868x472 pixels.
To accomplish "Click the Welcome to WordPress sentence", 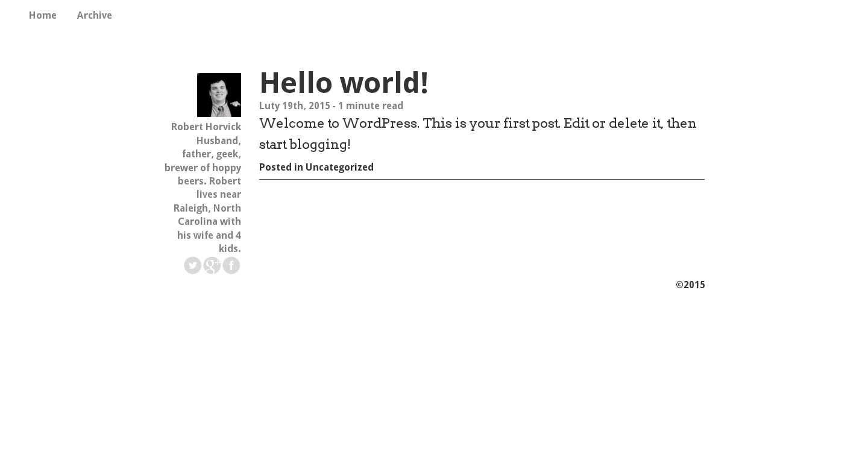I will click(x=478, y=124).
